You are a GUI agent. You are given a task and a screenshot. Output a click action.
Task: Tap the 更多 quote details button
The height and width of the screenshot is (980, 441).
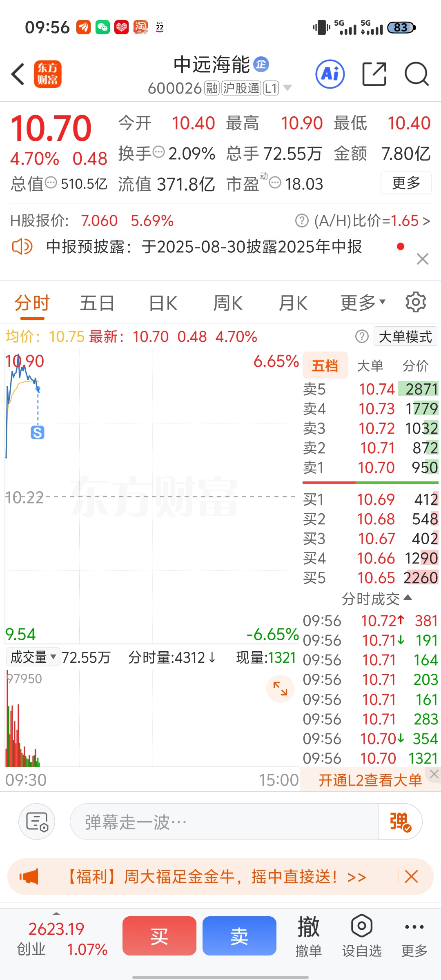pos(406,183)
